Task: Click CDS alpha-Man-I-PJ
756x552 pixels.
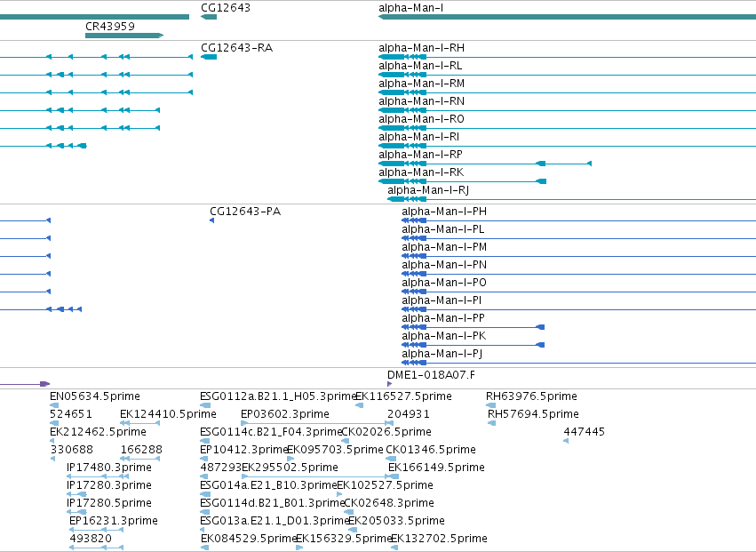Action: (x=578, y=363)
